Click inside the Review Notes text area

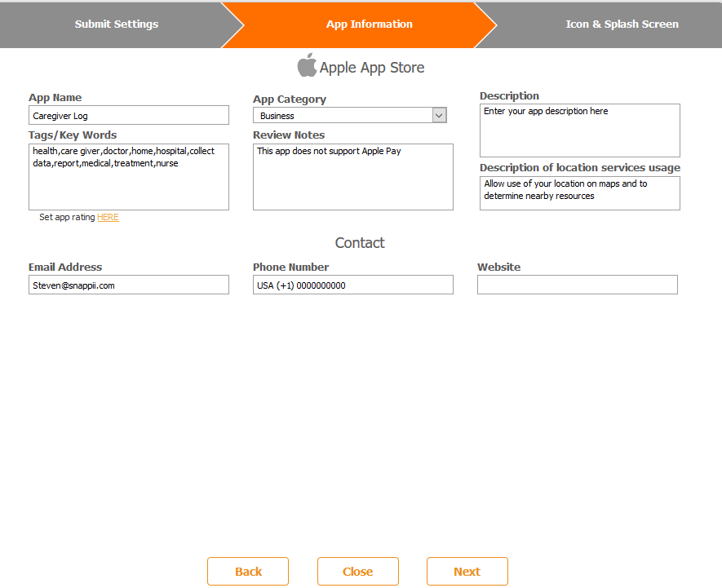click(x=352, y=177)
